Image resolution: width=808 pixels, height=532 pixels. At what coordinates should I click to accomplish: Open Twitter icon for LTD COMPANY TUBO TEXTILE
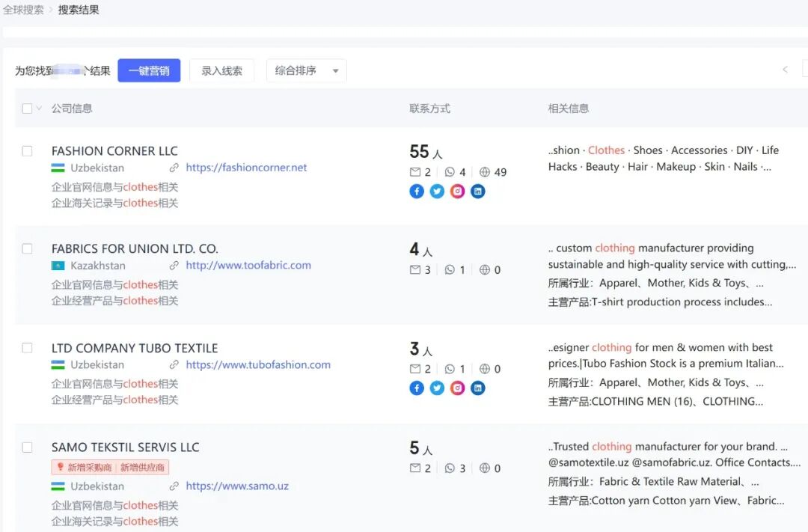coord(437,388)
